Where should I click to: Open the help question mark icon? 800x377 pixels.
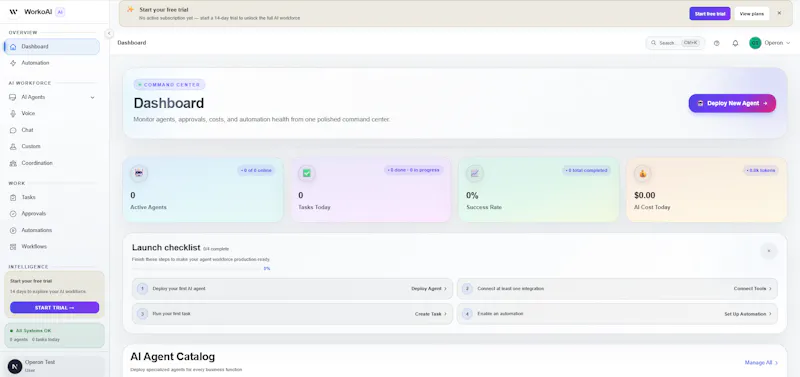(716, 43)
